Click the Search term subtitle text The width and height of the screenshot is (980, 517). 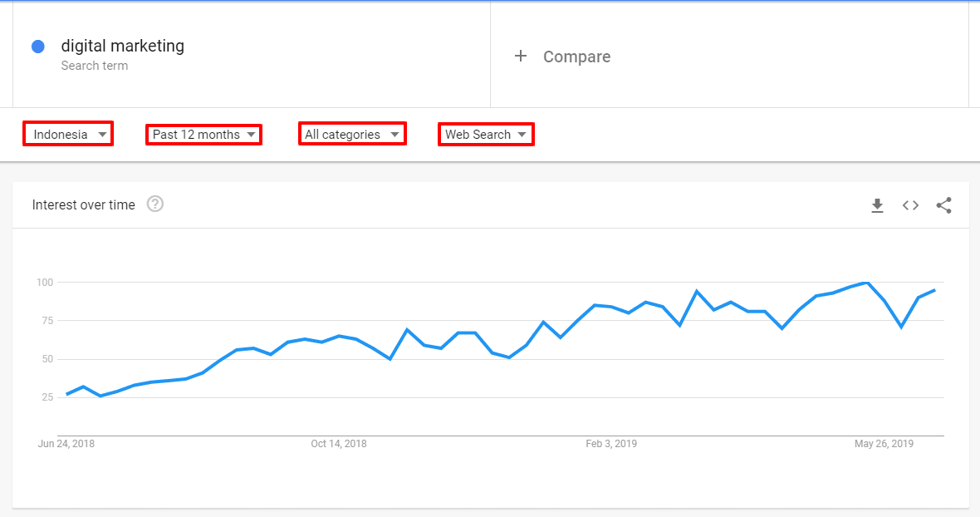point(95,66)
